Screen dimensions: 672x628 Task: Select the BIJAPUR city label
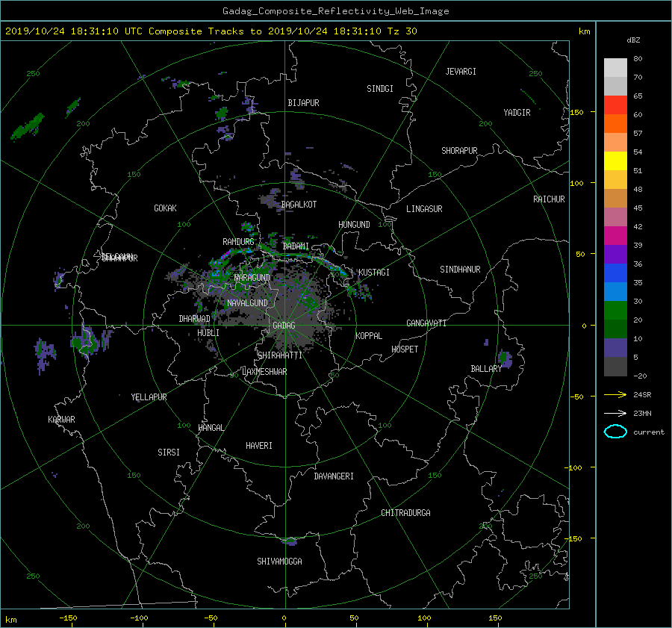pos(303,103)
